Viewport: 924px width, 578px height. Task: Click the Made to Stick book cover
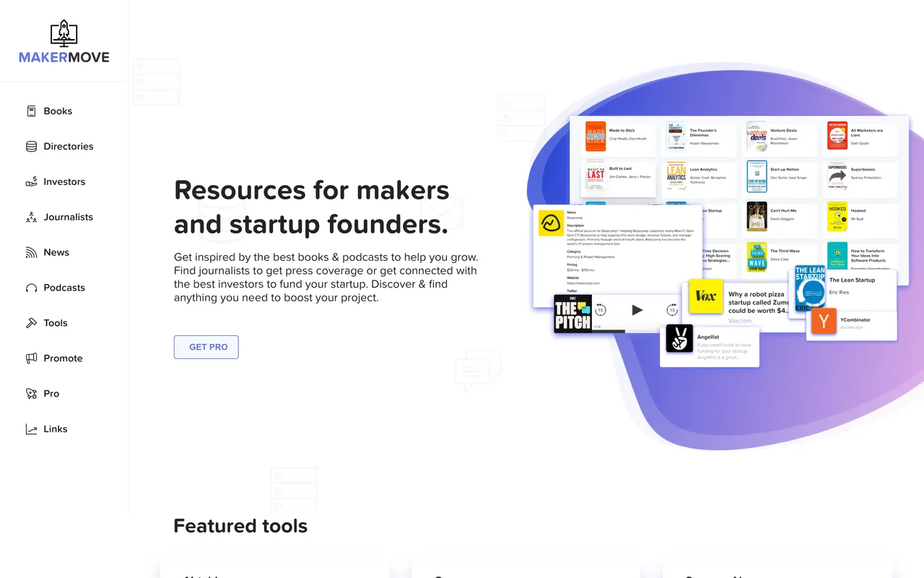tap(596, 137)
